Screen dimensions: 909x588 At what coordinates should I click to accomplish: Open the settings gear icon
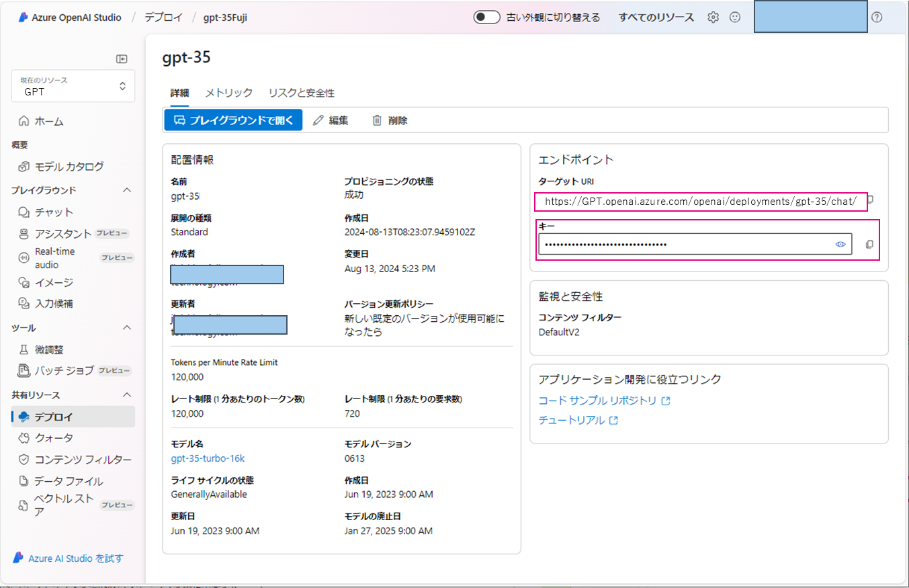(x=713, y=17)
